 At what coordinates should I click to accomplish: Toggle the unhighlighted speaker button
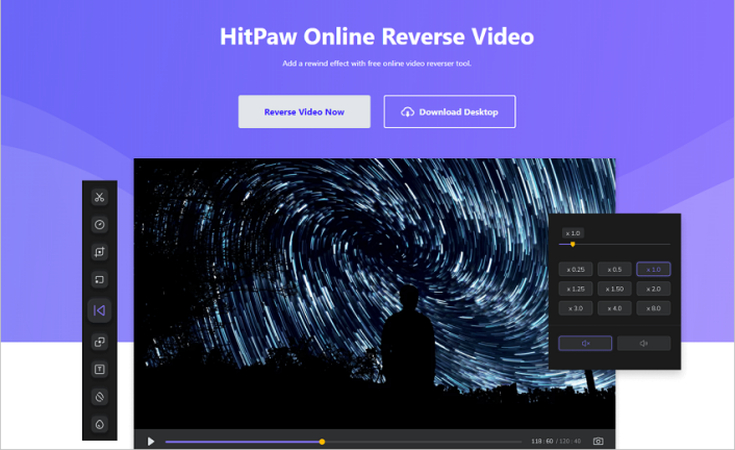coord(644,343)
